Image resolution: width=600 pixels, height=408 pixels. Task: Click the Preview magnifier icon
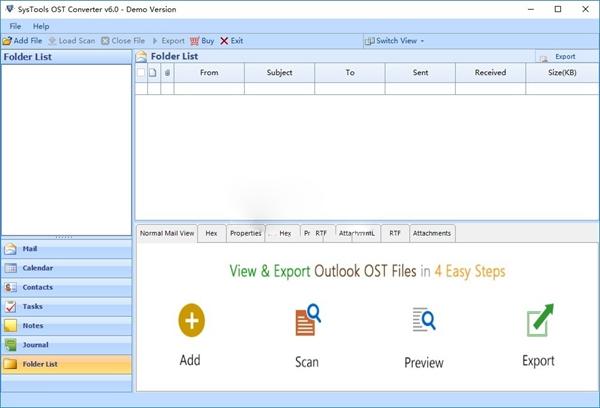pyautogui.click(x=423, y=321)
